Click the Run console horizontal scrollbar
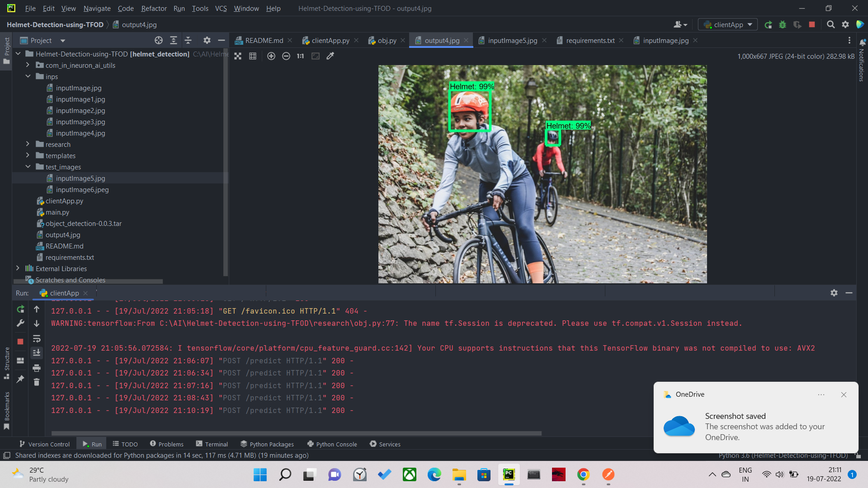This screenshot has width=868, height=488. click(x=296, y=433)
